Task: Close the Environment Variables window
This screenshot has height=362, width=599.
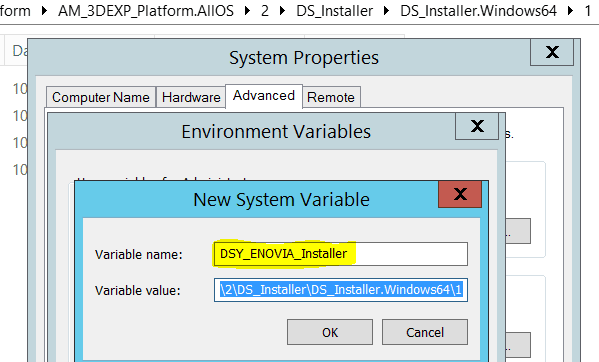Action: pyautogui.click(x=477, y=126)
